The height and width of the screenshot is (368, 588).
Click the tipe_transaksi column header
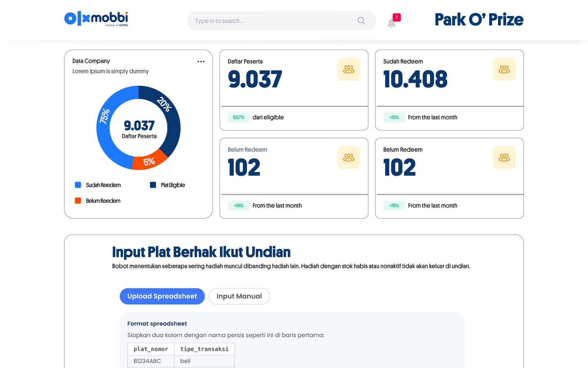tap(204, 349)
